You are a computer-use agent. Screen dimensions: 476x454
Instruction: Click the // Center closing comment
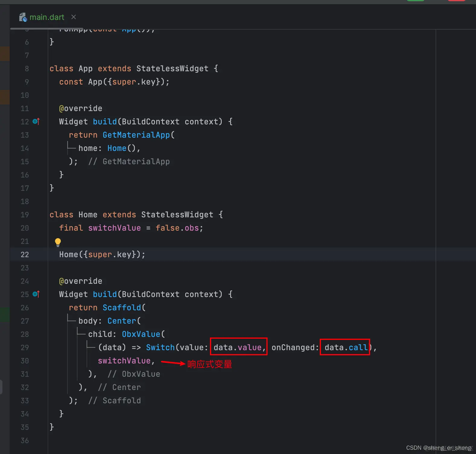click(119, 387)
